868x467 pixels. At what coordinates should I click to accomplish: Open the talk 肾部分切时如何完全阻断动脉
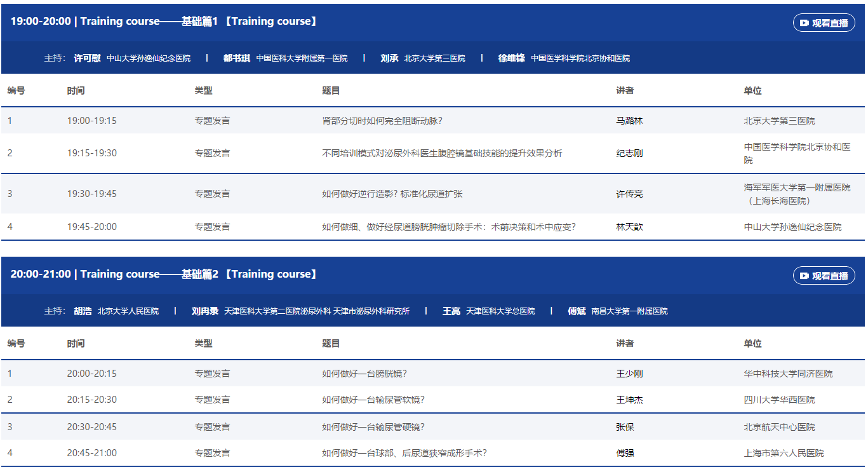coord(382,121)
